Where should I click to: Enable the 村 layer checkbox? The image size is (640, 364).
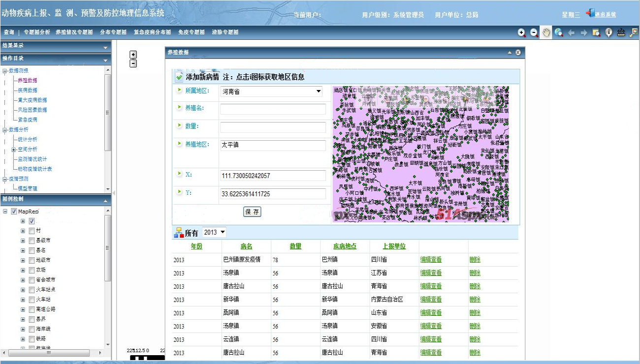tap(32, 231)
